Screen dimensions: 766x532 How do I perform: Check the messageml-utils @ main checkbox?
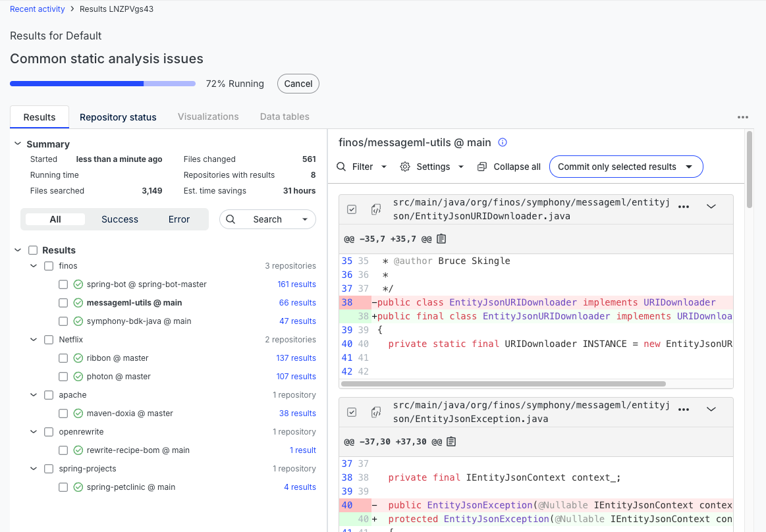[x=63, y=303]
